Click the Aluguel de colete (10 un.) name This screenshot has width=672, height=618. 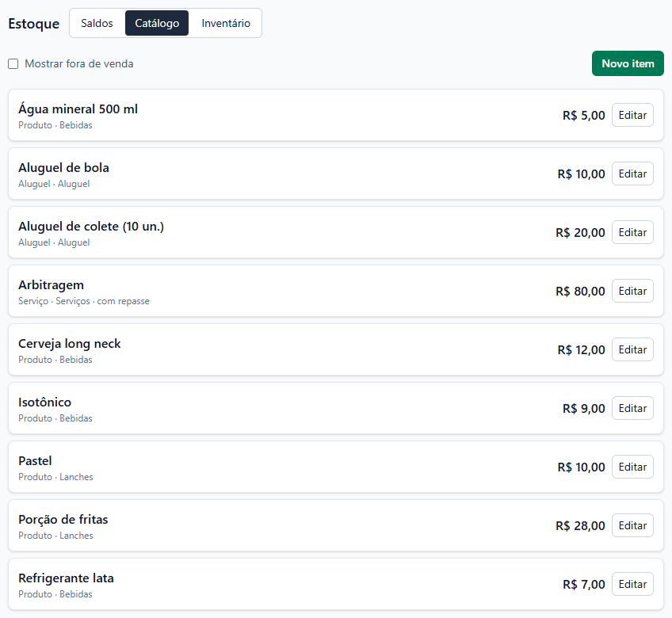[91, 227]
